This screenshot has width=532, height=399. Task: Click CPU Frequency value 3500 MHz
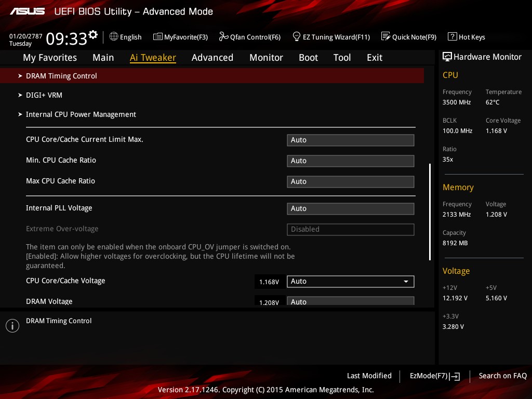point(457,102)
